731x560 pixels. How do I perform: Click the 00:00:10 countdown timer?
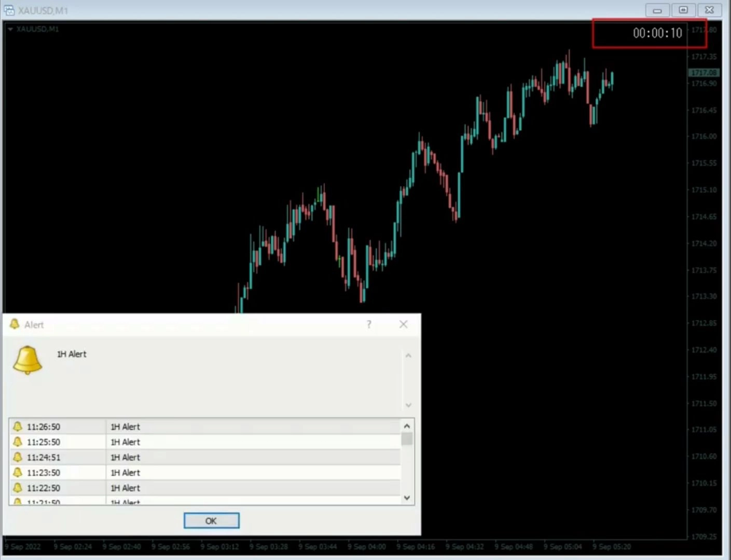(657, 33)
